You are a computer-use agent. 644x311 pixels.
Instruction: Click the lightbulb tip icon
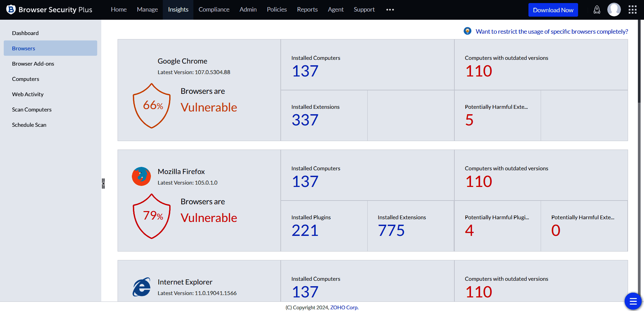point(468,31)
